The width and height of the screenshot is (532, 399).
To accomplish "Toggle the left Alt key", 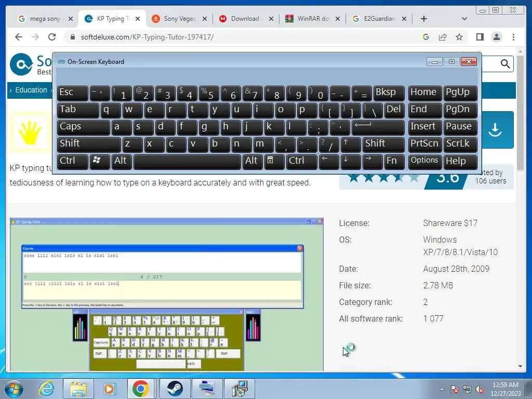I will [122, 162].
